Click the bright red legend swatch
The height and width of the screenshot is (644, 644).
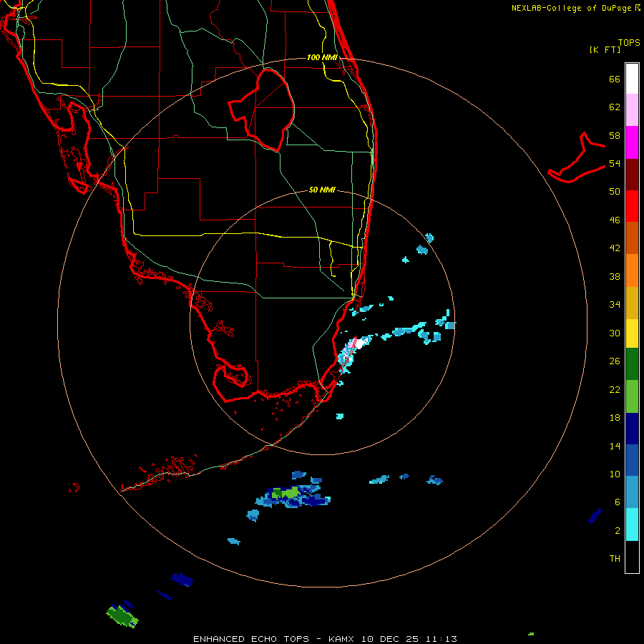click(x=632, y=206)
